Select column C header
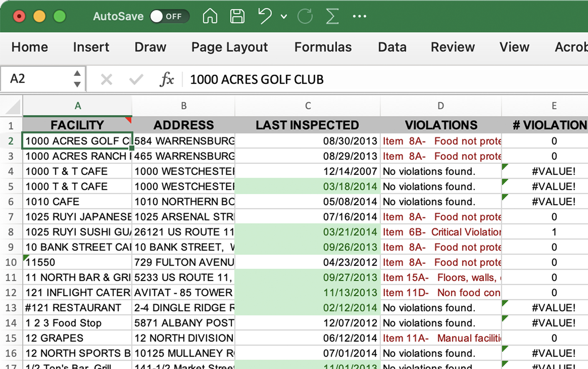 tap(308, 106)
